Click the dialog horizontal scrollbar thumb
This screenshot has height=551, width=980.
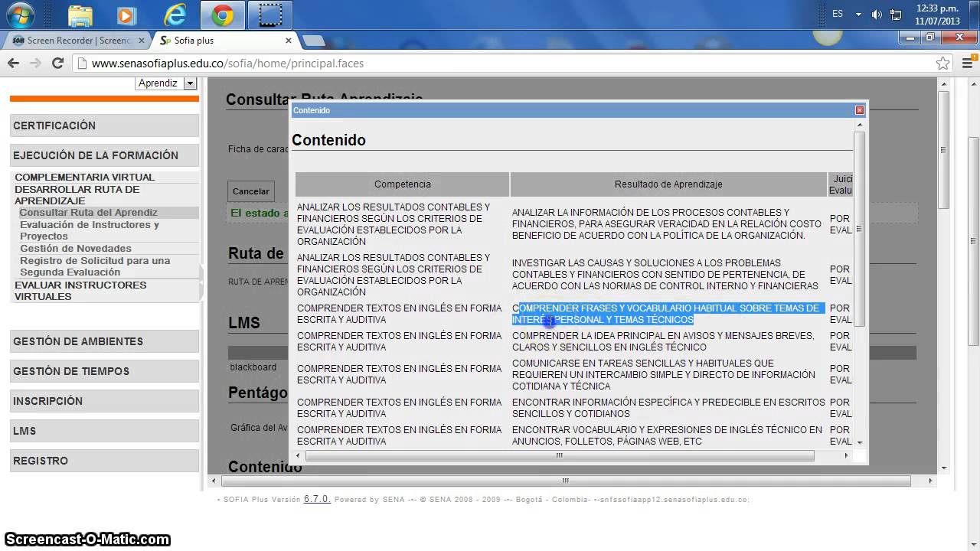[x=560, y=455]
